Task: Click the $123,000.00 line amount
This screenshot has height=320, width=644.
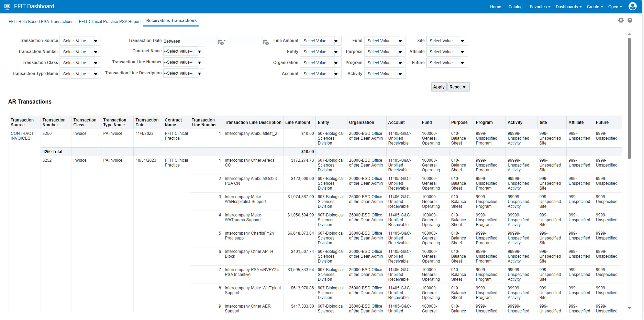Action: 302,179
